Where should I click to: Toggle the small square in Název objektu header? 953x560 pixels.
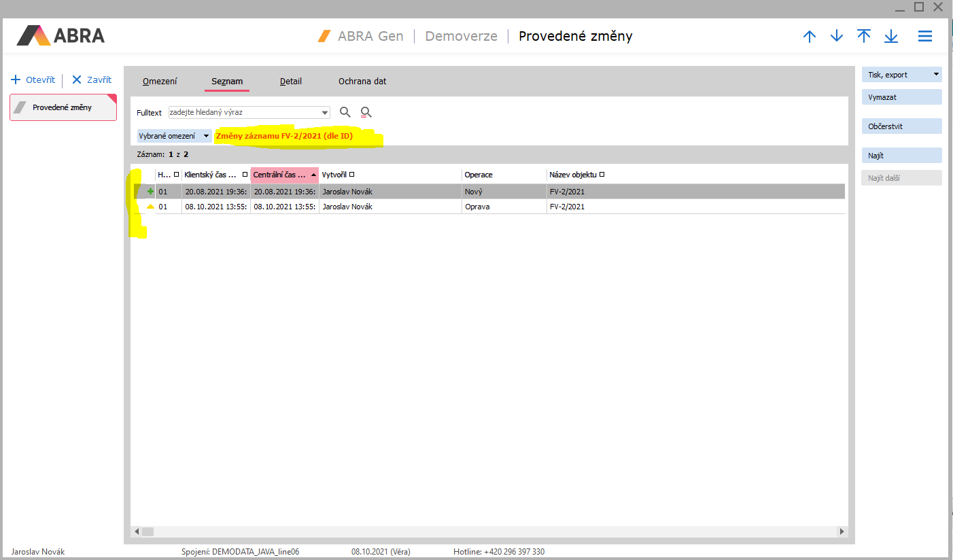point(602,175)
